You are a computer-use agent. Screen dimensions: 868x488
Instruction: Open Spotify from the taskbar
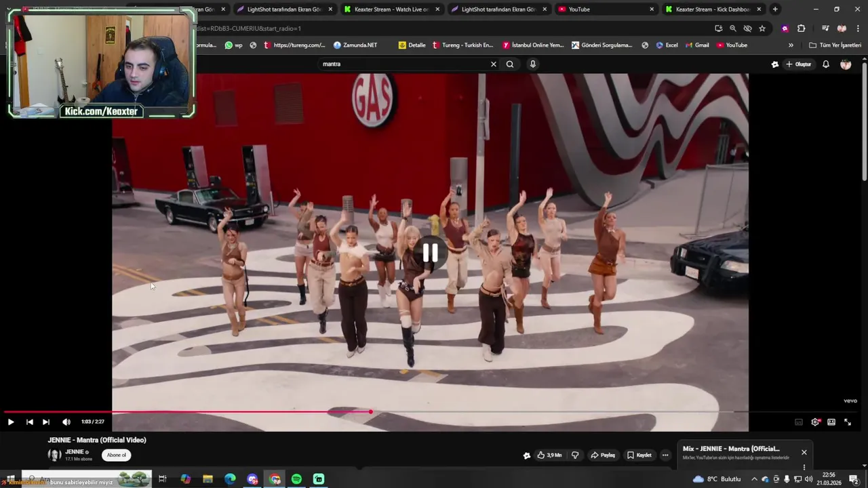(x=296, y=479)
